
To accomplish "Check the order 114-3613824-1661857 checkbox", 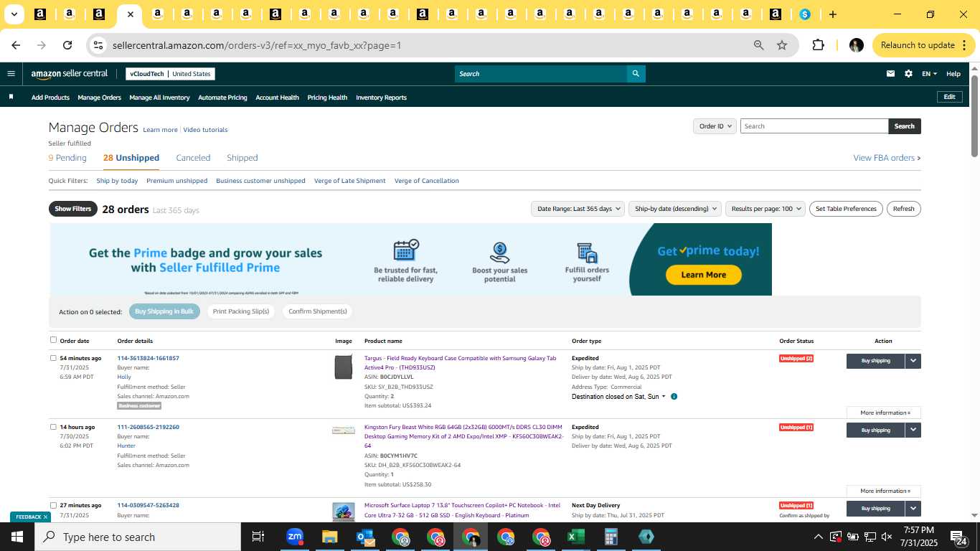I will (53, 357).
